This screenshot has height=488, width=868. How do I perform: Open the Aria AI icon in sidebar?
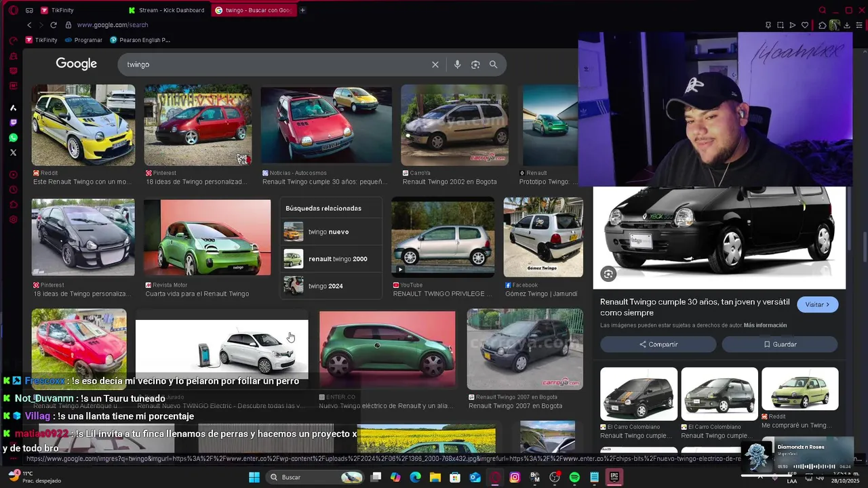[x=13, y=108]
